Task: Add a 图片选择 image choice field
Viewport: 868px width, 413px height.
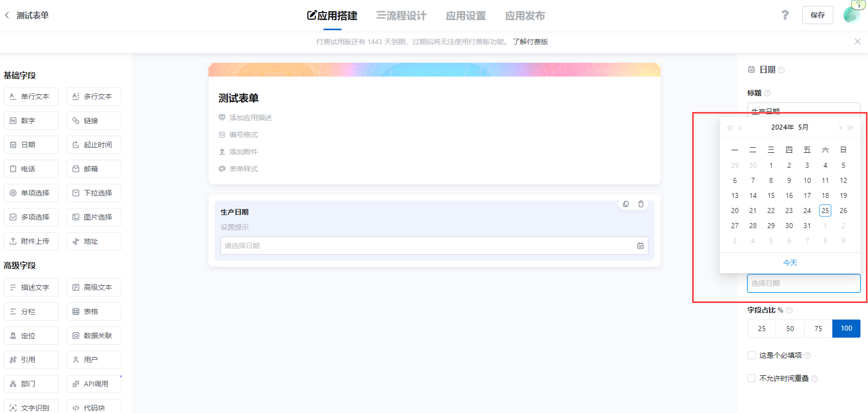Action: point(94,217)
